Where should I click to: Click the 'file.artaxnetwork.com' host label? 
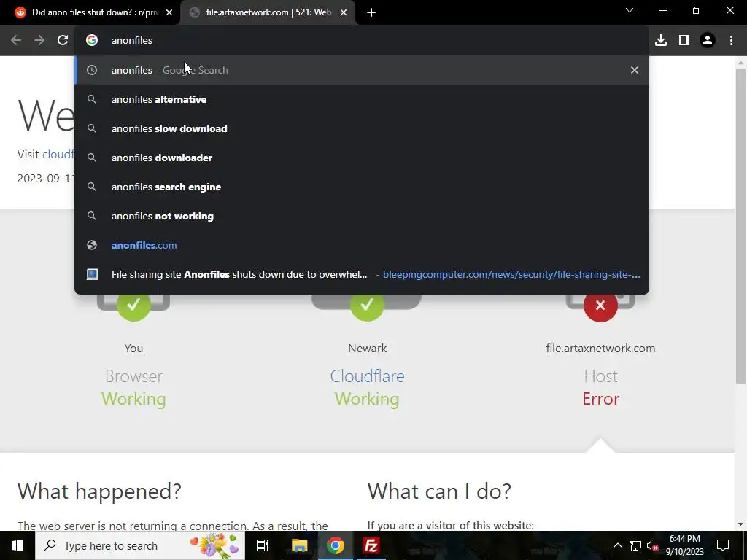point(600,348)
